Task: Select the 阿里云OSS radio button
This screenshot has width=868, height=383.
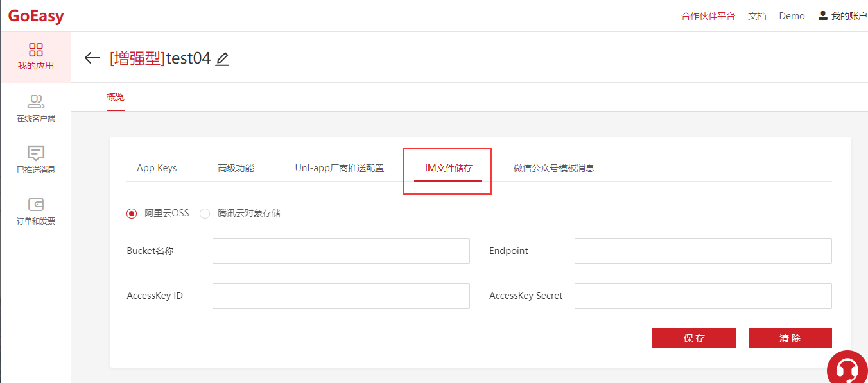Action: click(x=132, y=214)
